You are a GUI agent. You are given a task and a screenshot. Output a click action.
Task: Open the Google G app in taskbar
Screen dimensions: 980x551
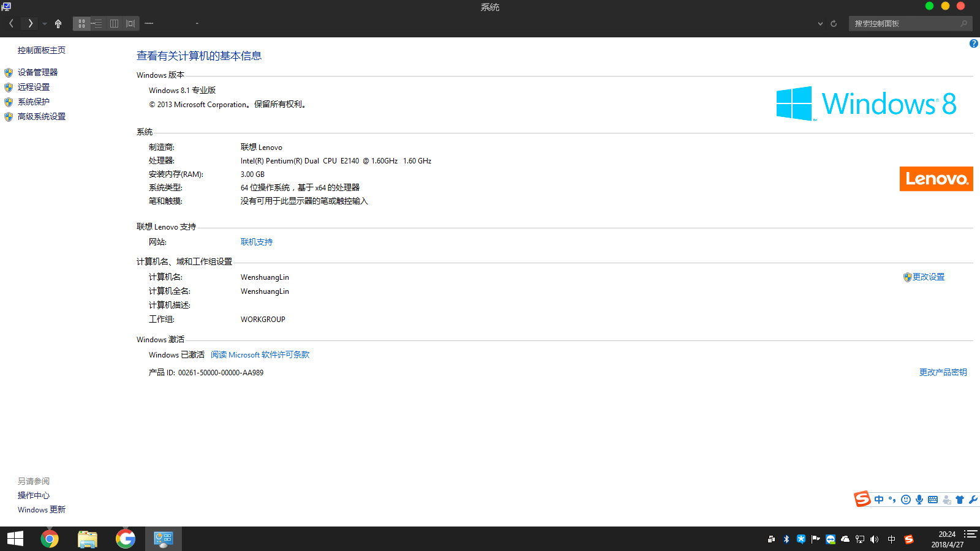point(126,539)
